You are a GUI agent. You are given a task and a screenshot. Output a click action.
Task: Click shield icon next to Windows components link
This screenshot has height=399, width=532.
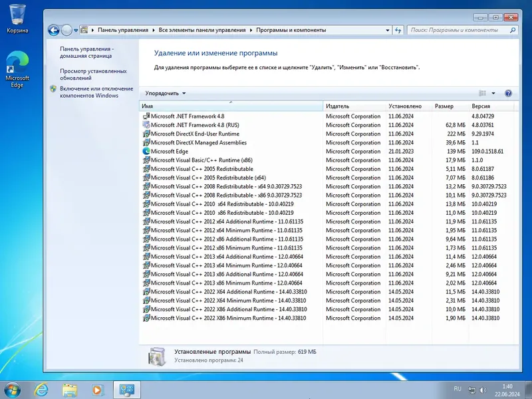pyautogui.click(x=53, y=89)
